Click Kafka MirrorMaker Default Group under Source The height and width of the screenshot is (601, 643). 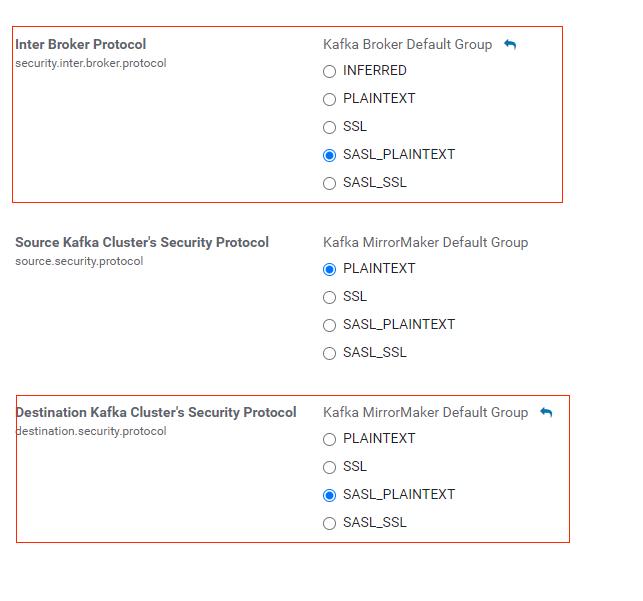pyautogui.click(x=426, y=242)
